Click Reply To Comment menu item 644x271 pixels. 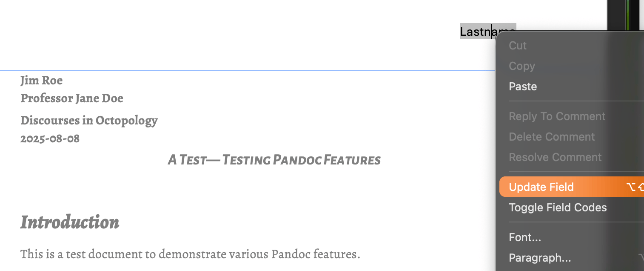click(x=557, y=116)
